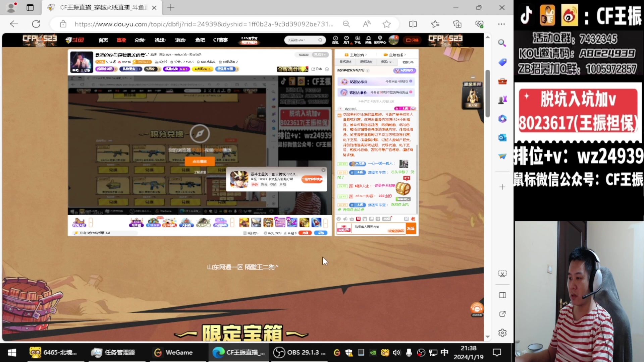644x362 pixels.
Task: Toggle the 已关注 follow button
Action: tap(320, 54)
